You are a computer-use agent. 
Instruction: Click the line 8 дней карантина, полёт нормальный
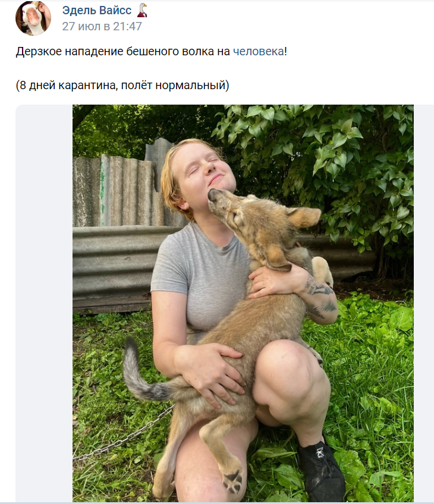click(122, 86)
